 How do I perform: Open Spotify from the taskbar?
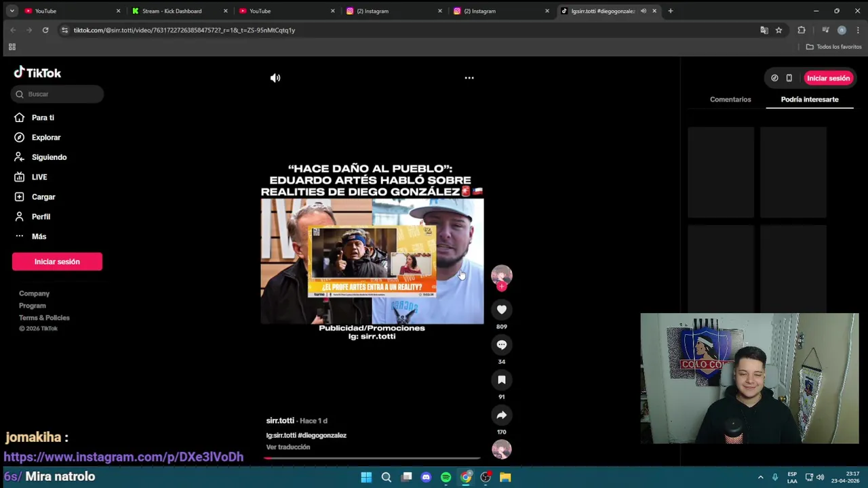pos(446,477)
